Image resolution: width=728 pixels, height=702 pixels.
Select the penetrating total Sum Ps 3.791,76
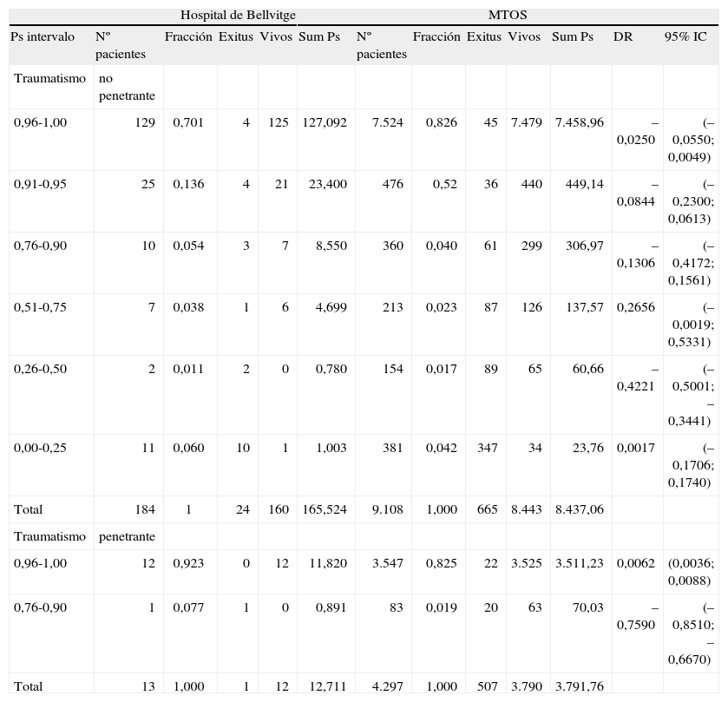(579, 686)
